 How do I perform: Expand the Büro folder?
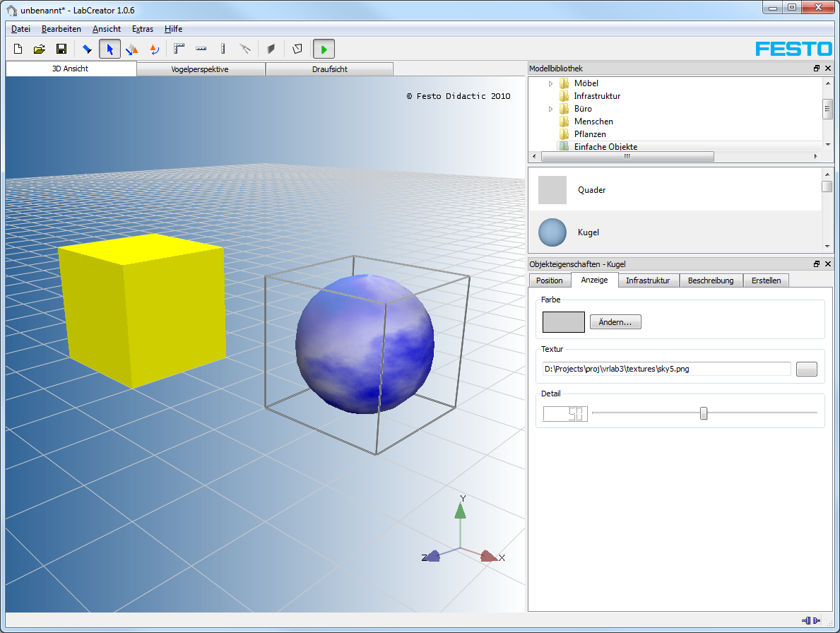click(551, 110)
